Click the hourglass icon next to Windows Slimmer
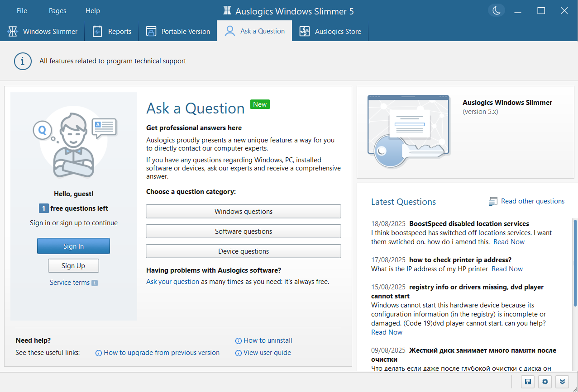 12,31
